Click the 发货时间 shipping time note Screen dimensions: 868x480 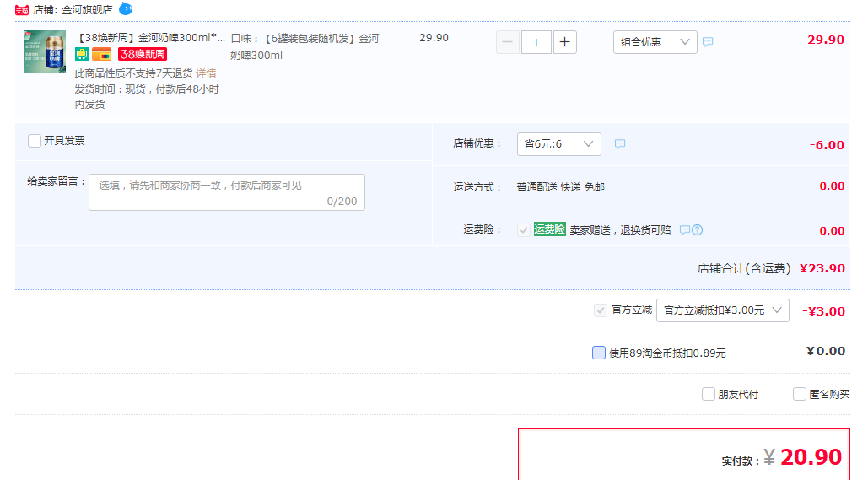[x=148, y=96]
